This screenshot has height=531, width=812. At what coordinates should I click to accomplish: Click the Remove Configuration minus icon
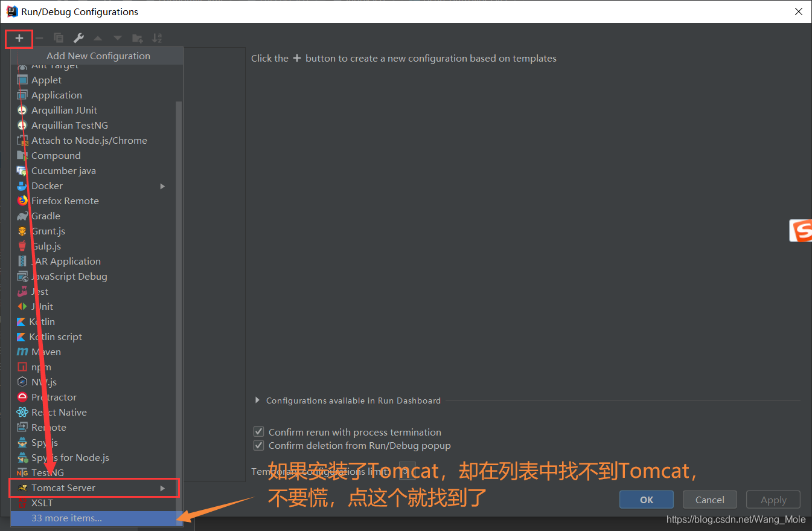pyautogui.click(x=39, y=38)
